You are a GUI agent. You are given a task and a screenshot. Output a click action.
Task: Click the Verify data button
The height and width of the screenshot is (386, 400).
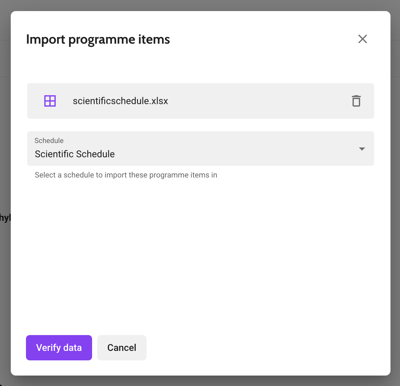(59, 347)
